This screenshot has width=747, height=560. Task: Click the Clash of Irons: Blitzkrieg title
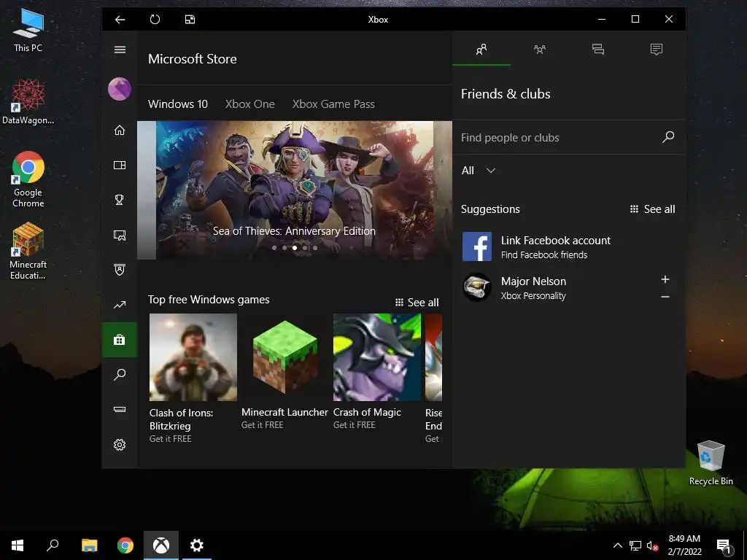click(181, 419)
